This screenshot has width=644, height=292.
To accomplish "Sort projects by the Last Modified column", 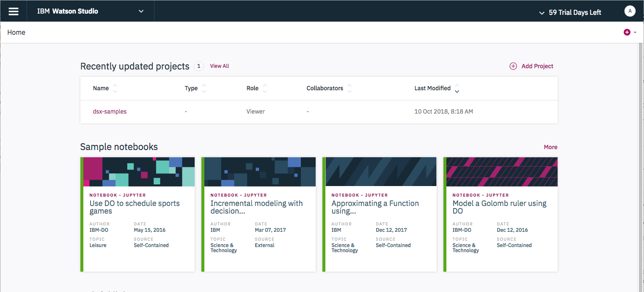I will click(457, 88).
